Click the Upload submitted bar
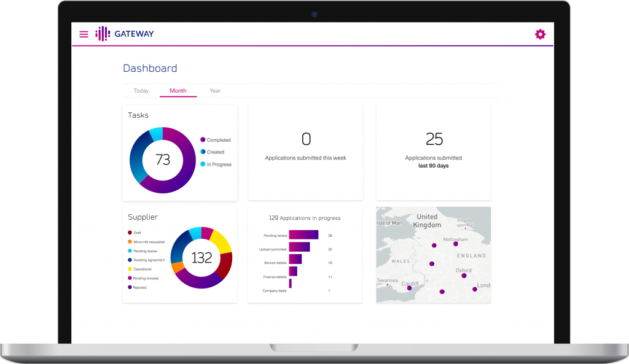 click(299, 247)
